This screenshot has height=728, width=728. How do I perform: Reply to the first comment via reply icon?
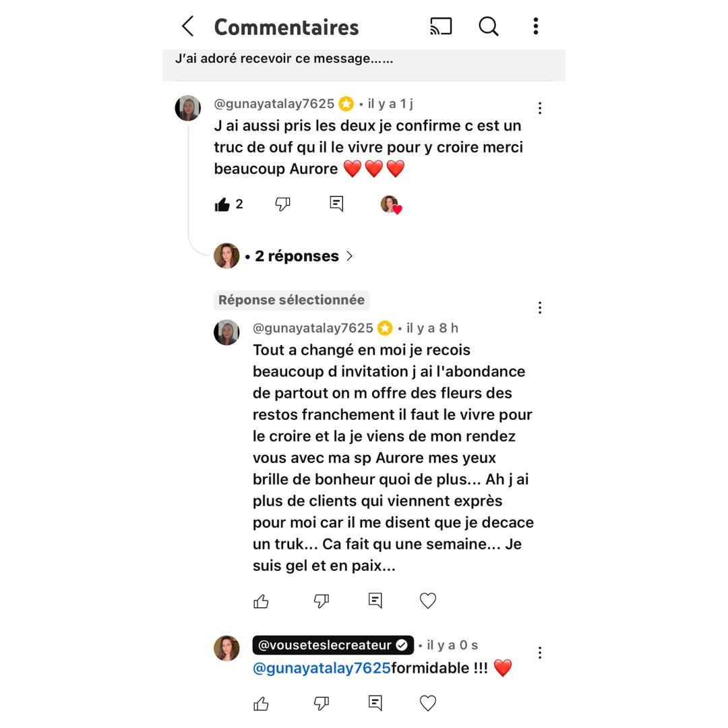(336, 204)
